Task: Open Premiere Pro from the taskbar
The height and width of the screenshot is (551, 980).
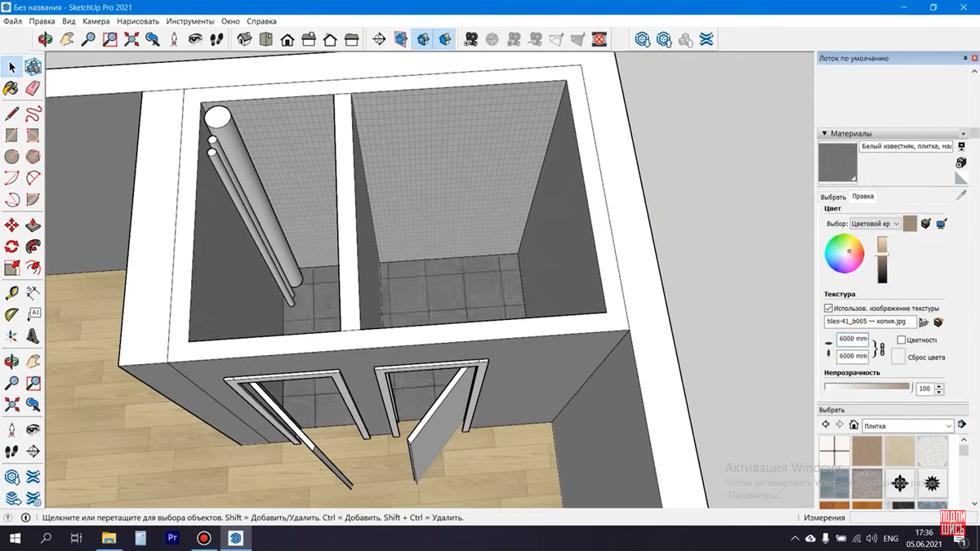Action: pos(171,539)
